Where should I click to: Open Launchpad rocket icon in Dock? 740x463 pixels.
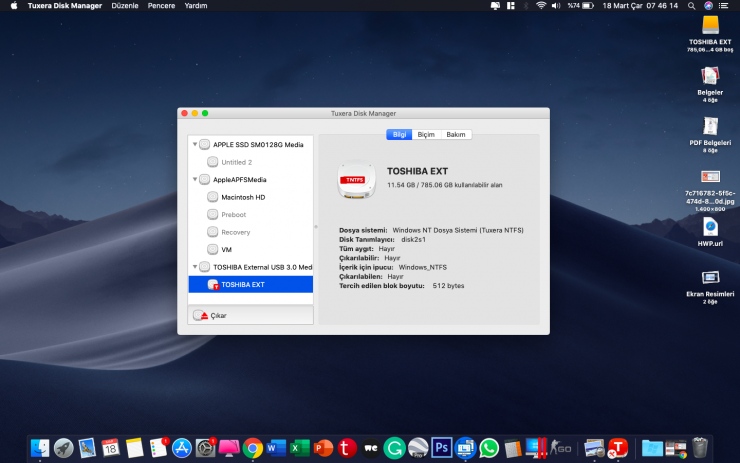63,448
